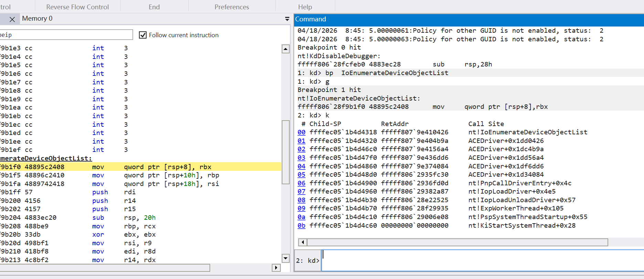
Task: Open the Memory 0 tab
Action: tap(37, 19)
